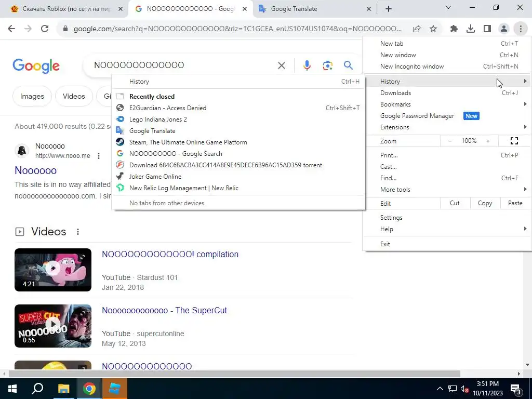Expand the Help submenu

click(x=447, y=229)
